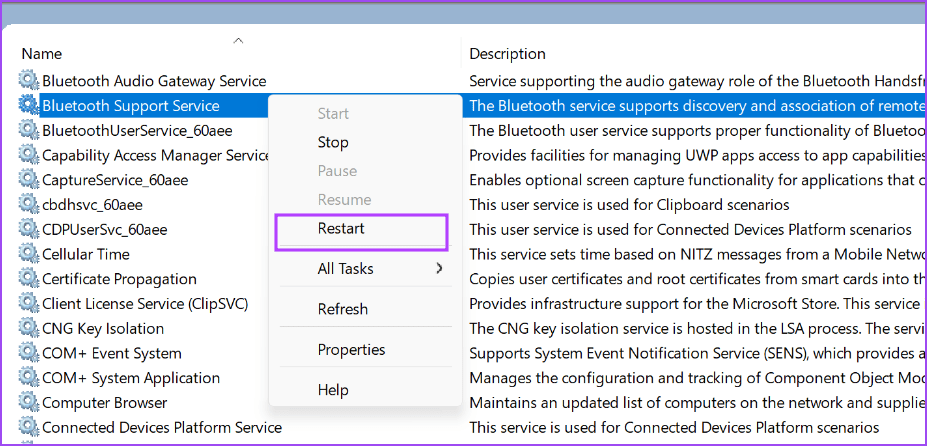Select the COM+ System Application service

[x=131, y=378]
